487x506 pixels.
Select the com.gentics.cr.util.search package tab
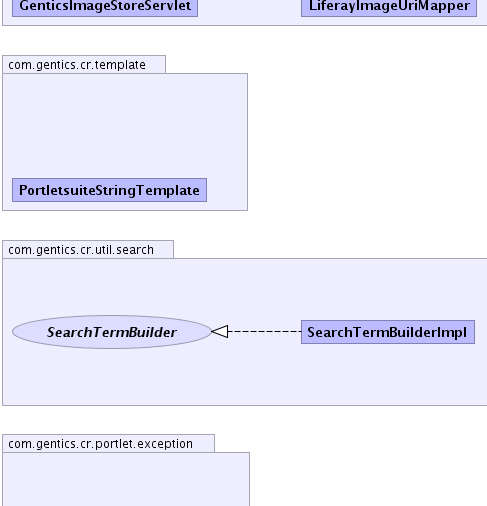click(x=88, y=249)
